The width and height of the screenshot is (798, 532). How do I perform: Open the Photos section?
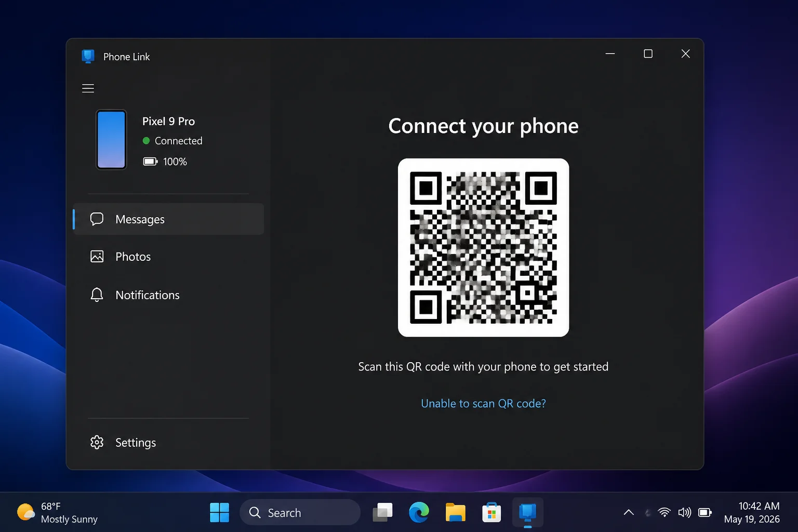pos(168,257)
